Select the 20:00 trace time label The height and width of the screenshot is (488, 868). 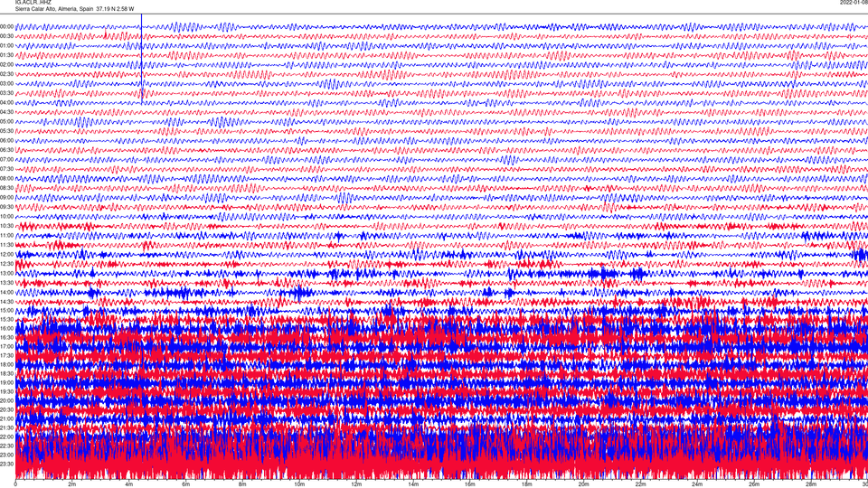(x=6, y=401)
